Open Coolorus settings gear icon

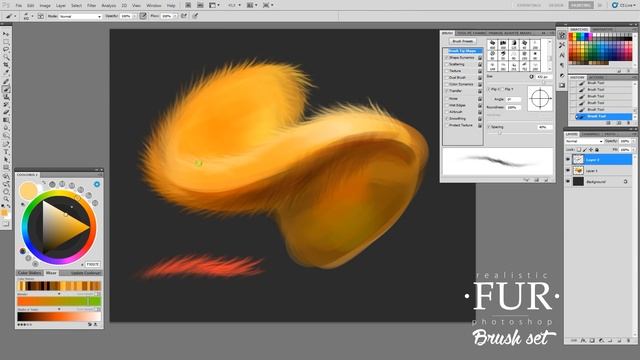coord(97,184)
